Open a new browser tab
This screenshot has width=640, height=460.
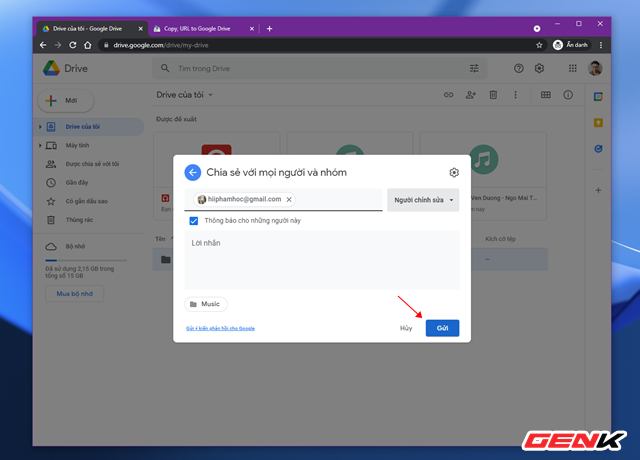(x=269, y=29)
